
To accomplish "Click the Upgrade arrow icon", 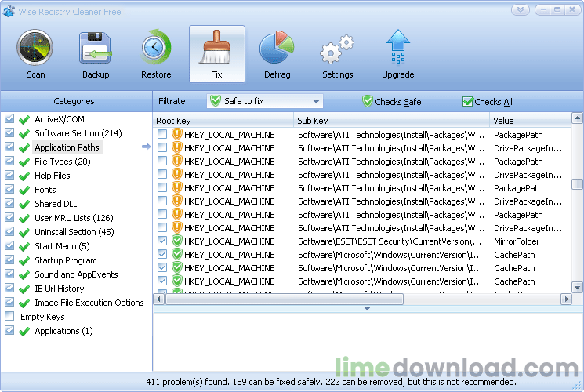I will point(397,47).
